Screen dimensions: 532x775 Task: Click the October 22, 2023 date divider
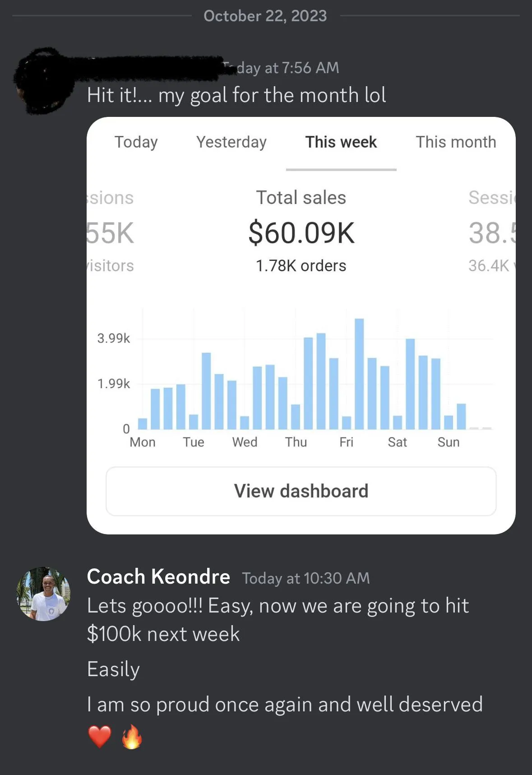pos(265,16)
